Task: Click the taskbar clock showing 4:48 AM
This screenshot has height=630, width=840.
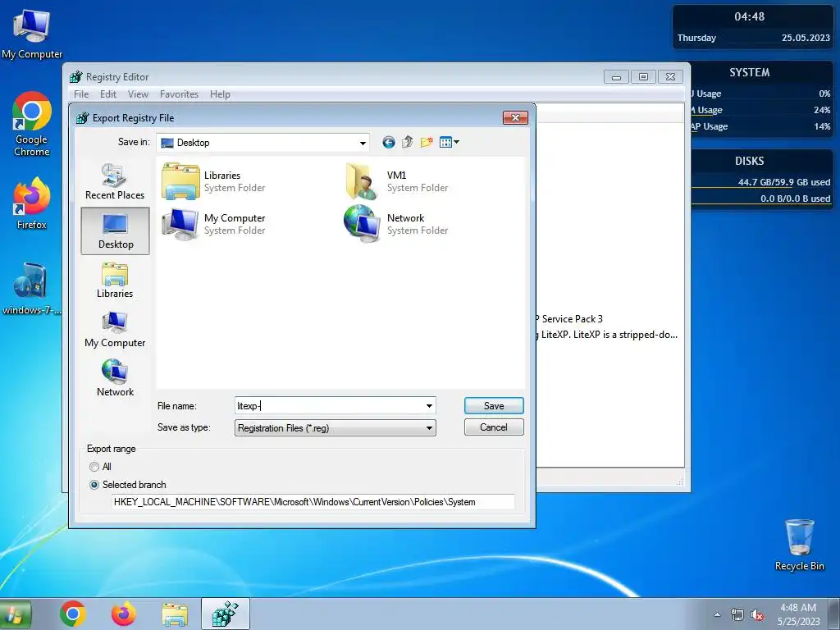Action: click(x=798, y=614)
